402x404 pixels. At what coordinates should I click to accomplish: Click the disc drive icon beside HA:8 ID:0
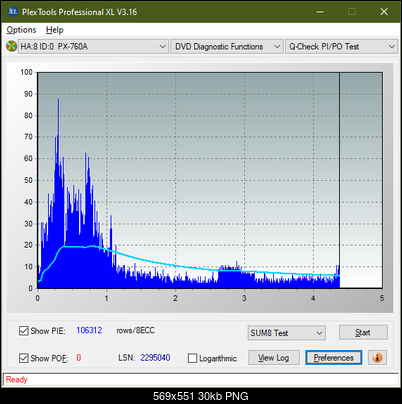coord(11,46)
